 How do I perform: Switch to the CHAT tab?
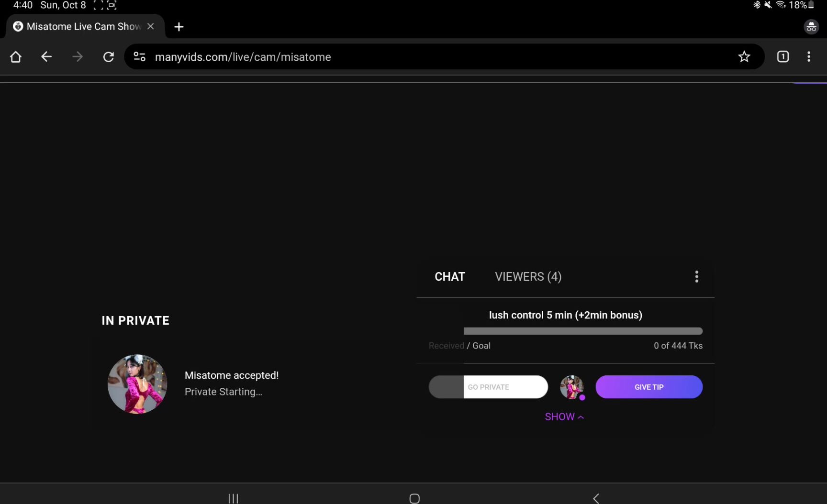pos(449,276)
